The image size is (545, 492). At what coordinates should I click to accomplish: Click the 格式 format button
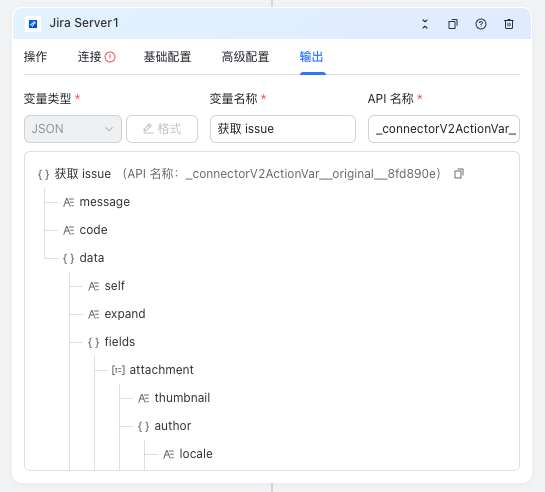tap(162, 129)
